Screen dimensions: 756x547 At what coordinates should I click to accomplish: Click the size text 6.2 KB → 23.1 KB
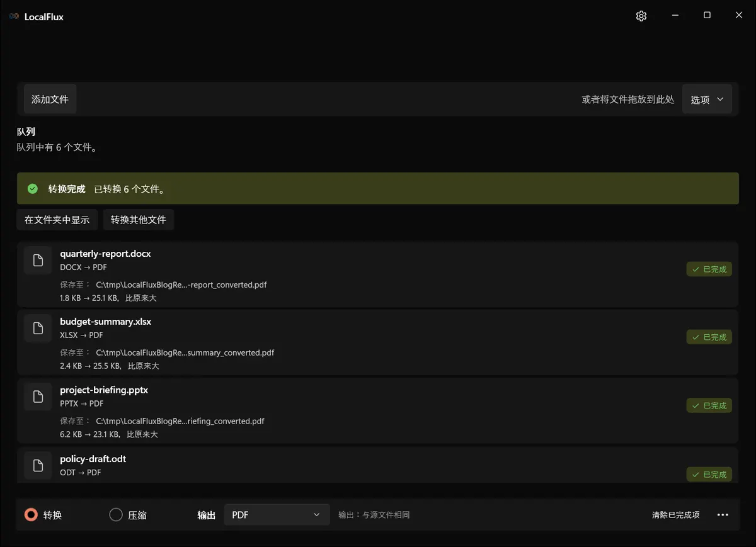pos(90,434)
